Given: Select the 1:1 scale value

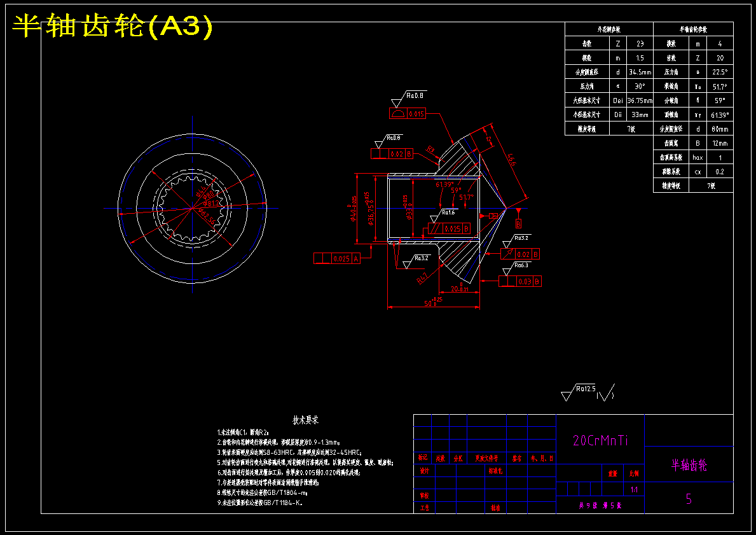Looking at the screenshot, I should pyautogui.click(x=634, y=490).
